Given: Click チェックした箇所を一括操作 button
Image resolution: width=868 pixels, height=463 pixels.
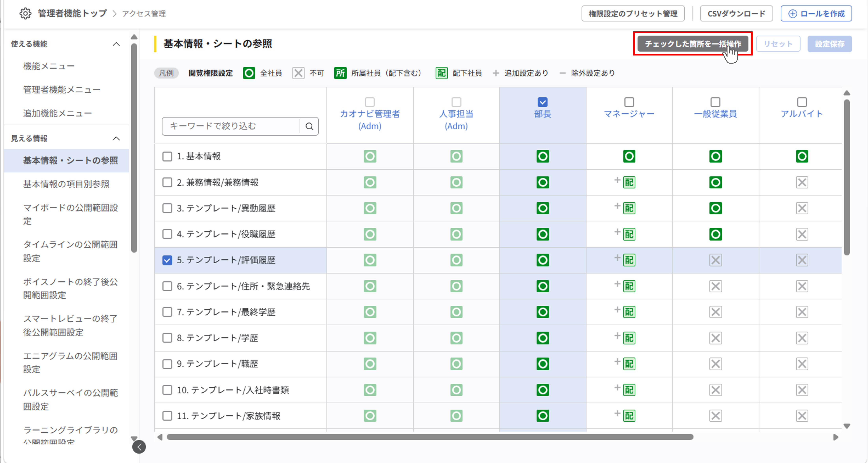Looking at the screenshot, I should (693, 44).
